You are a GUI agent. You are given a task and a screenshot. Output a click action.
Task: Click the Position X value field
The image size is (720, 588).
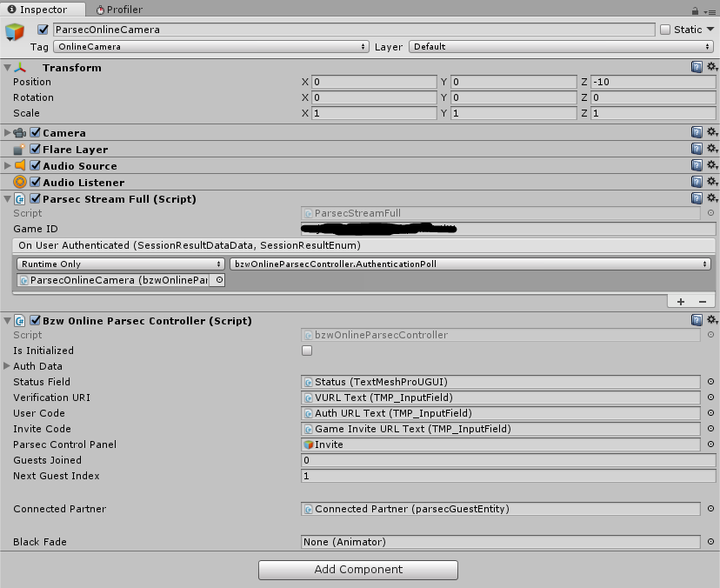[x=374, y=82]
